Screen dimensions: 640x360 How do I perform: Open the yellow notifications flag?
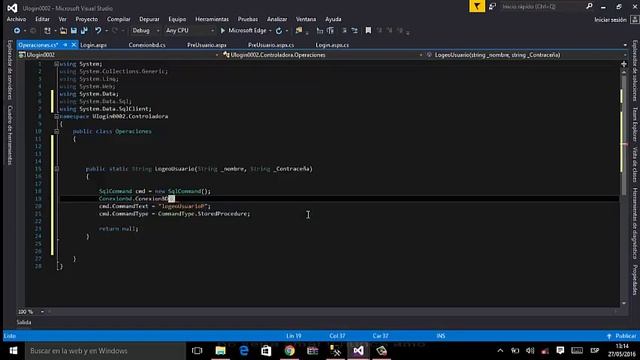pyautogui.click(x=477, y=6)
